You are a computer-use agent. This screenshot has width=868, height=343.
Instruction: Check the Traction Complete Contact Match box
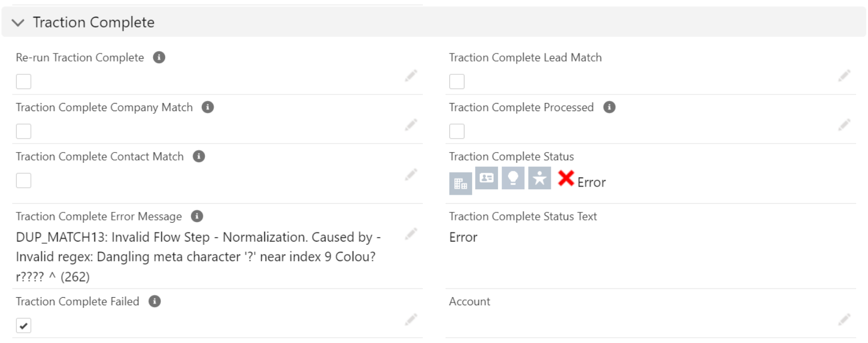23,180
